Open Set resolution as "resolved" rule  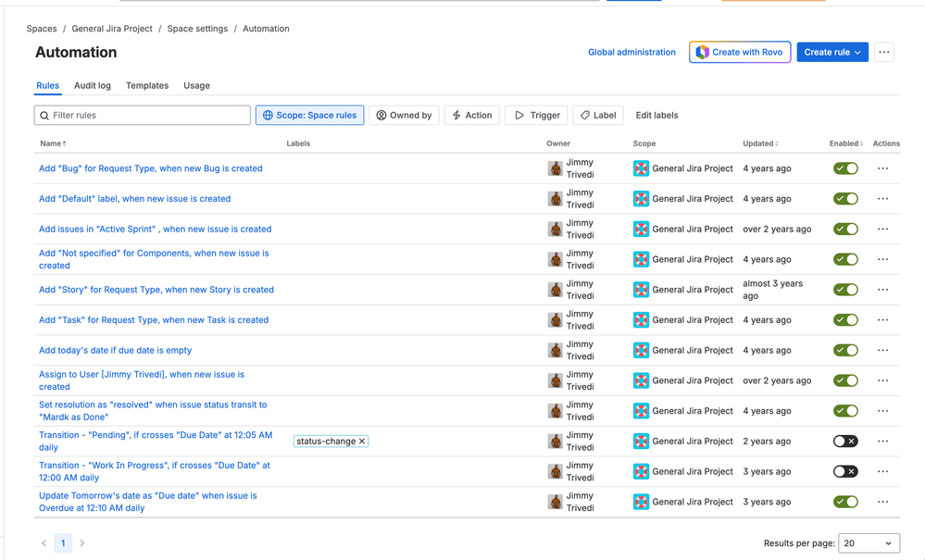point(153,411)
